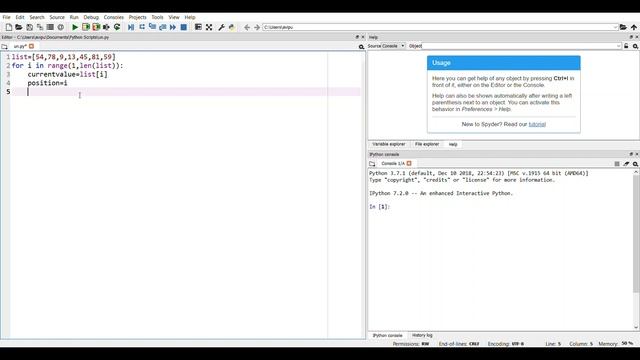Click the Run file green play icon
The height and width of the screenshot is (360, 640).
(75, 27)
